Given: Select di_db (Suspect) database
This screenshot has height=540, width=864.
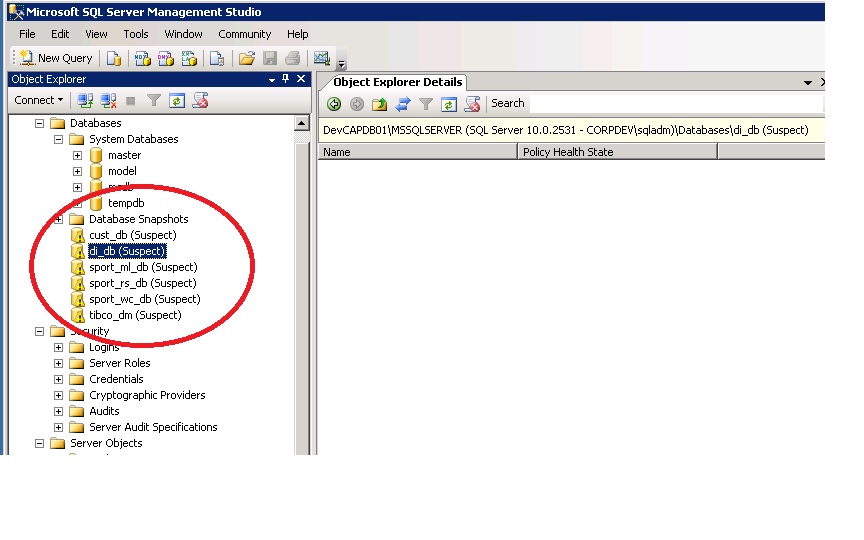Looking at the screenshot, I should tap(127, 251).
